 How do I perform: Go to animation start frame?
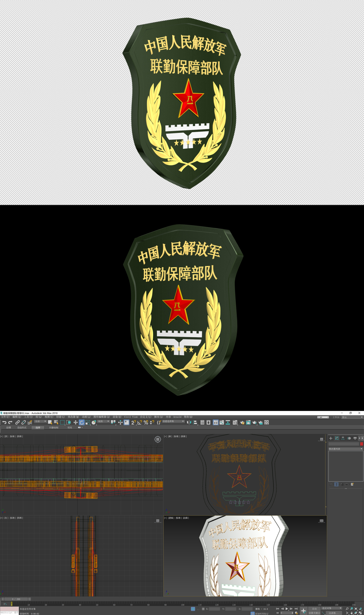[x=278, y=608]
